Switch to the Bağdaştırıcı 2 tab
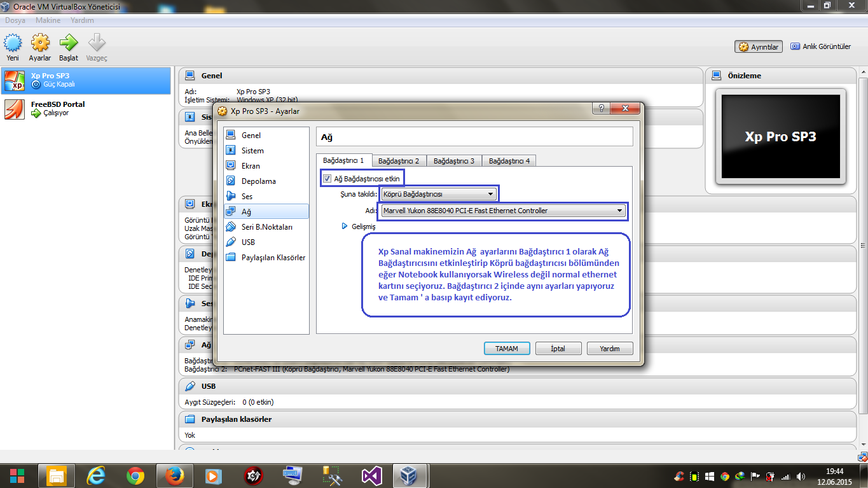The width and height of the screenshot is (868, 488). (399, 161)
